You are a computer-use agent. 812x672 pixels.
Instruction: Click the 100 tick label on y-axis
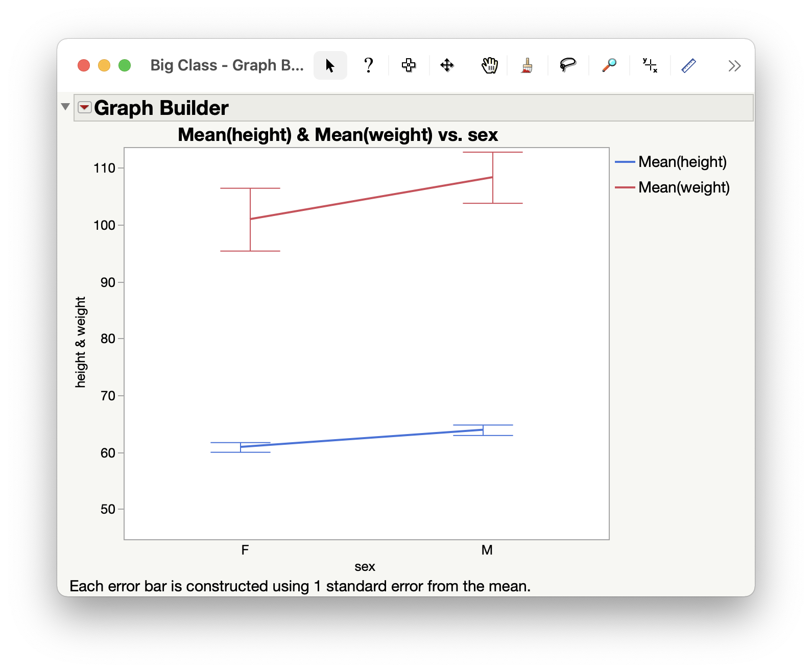[104, 225]
